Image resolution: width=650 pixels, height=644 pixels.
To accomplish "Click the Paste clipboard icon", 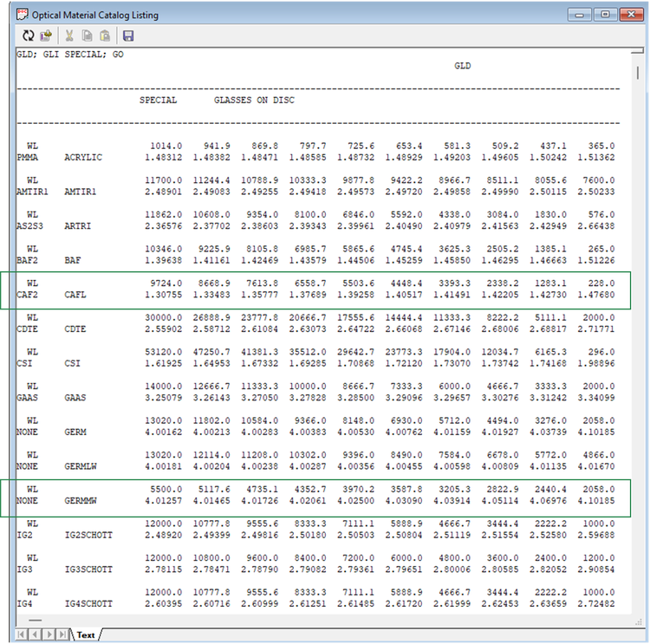I will pyautogui.click(x=105, y=36).
